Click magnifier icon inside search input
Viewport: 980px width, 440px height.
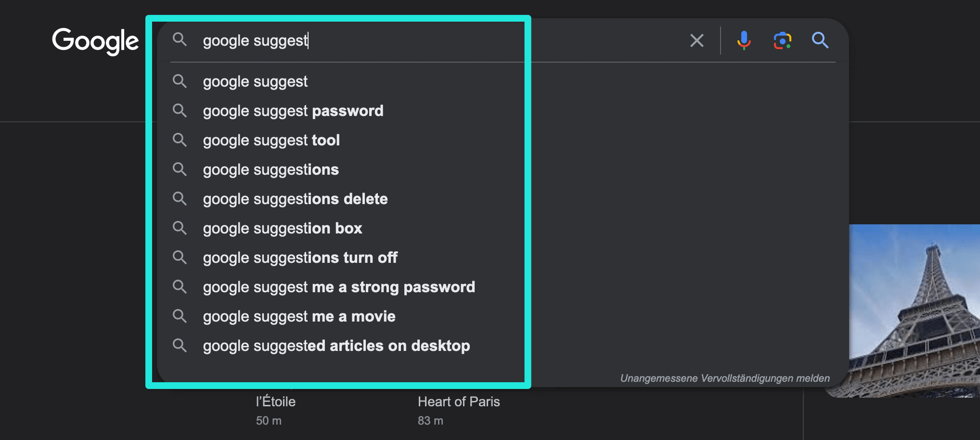(180, 39)
